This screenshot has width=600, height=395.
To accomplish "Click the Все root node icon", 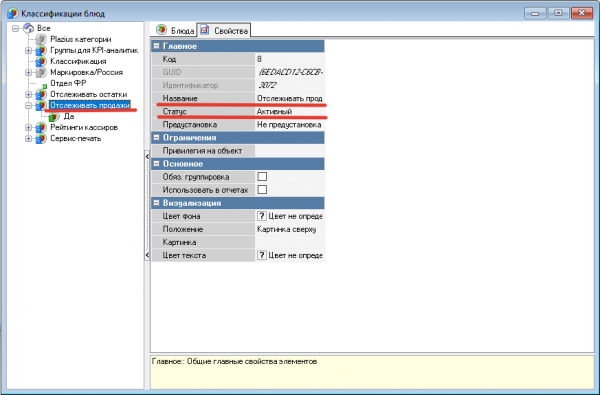I will coord(28,28).
